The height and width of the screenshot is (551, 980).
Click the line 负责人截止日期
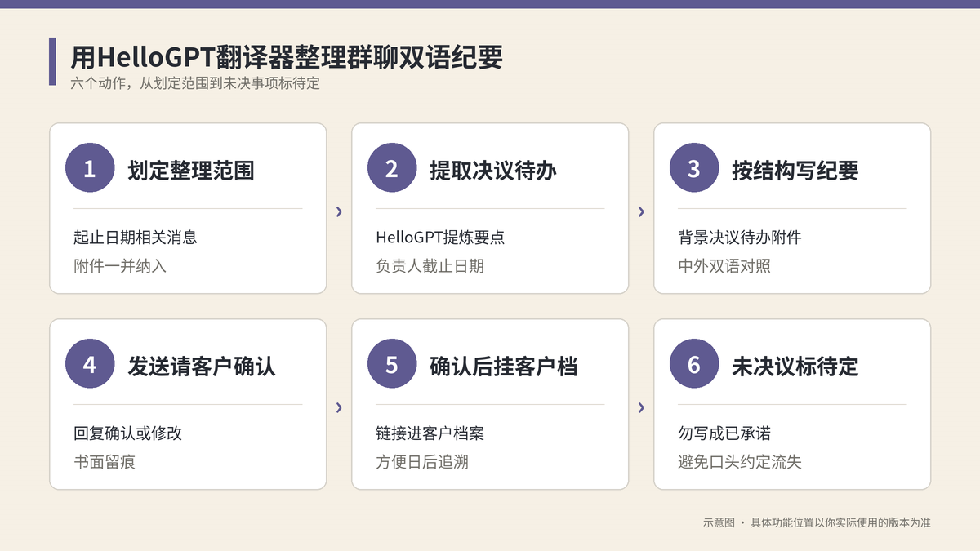click(430, 265)
